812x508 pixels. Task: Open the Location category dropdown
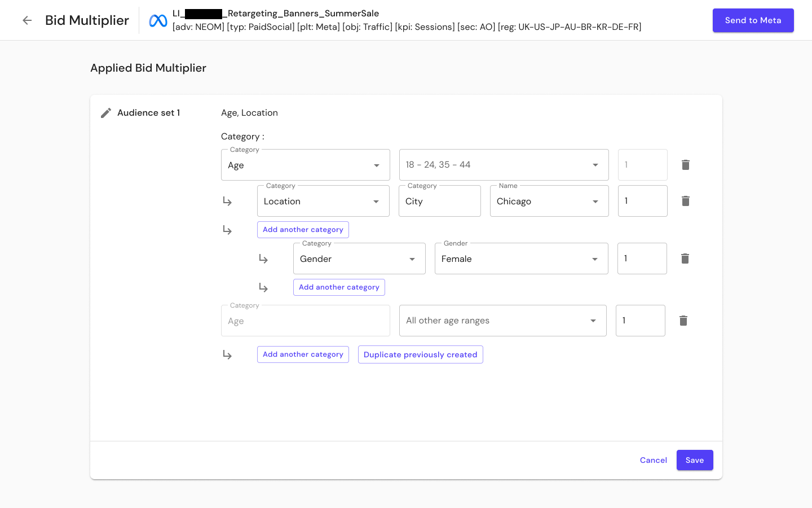coord(376,201)
